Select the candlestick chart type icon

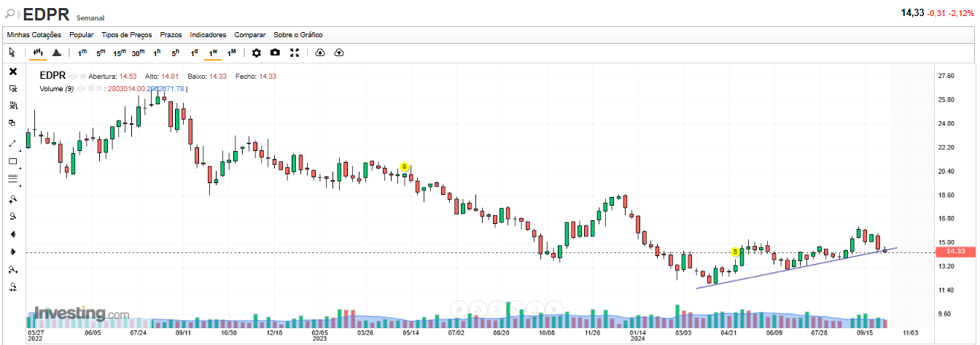[x=38, y=53]
